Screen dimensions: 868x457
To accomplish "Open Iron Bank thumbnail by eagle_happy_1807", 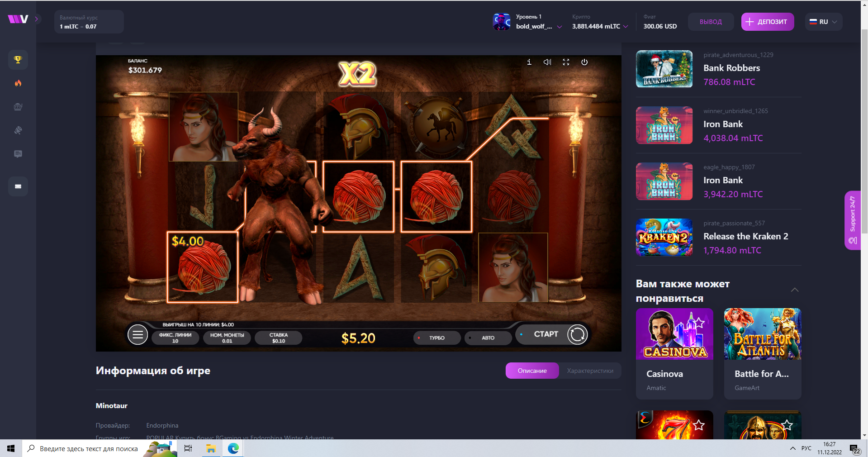I will (x=664, y=181).
